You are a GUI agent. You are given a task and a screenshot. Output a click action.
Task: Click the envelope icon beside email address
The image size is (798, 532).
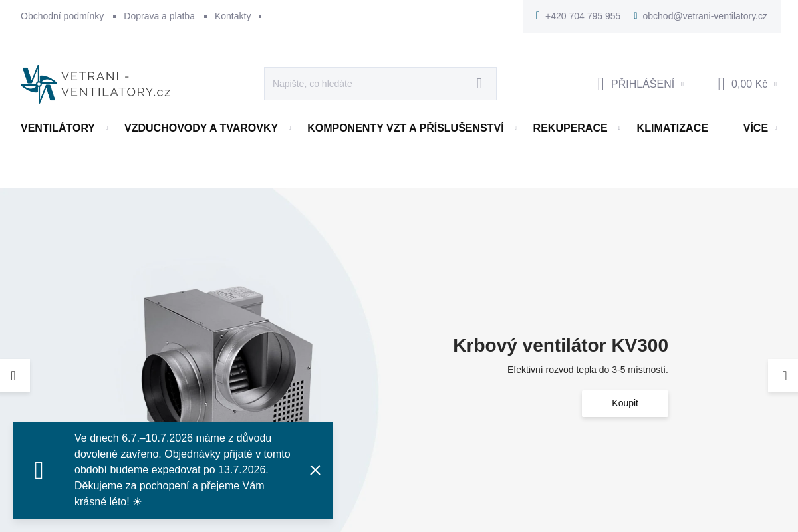[636, 15]
